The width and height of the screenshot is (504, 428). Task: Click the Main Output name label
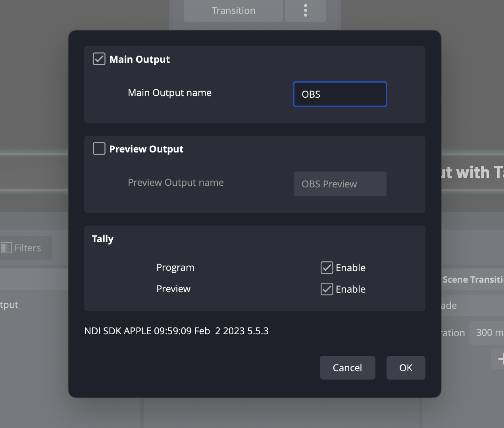click(170, 93)
